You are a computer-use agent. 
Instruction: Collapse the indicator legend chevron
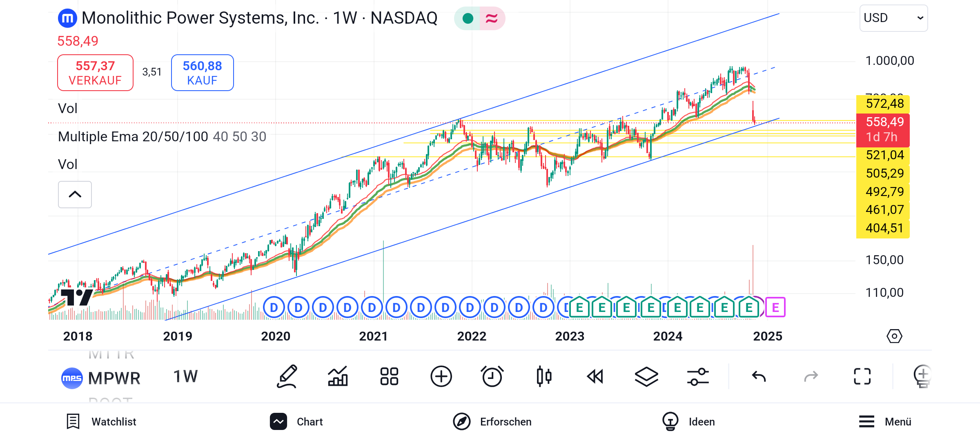pos(75,194)
